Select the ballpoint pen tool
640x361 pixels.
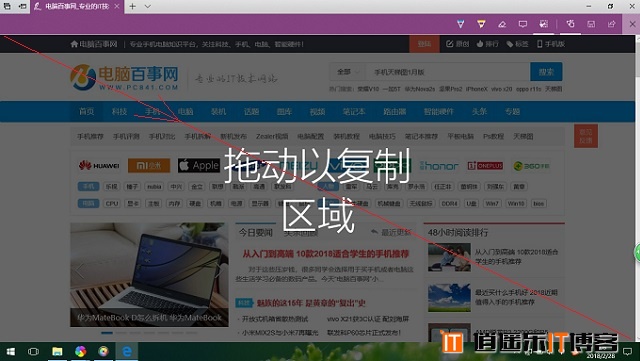pyautogui.click(x=460, y=24)
